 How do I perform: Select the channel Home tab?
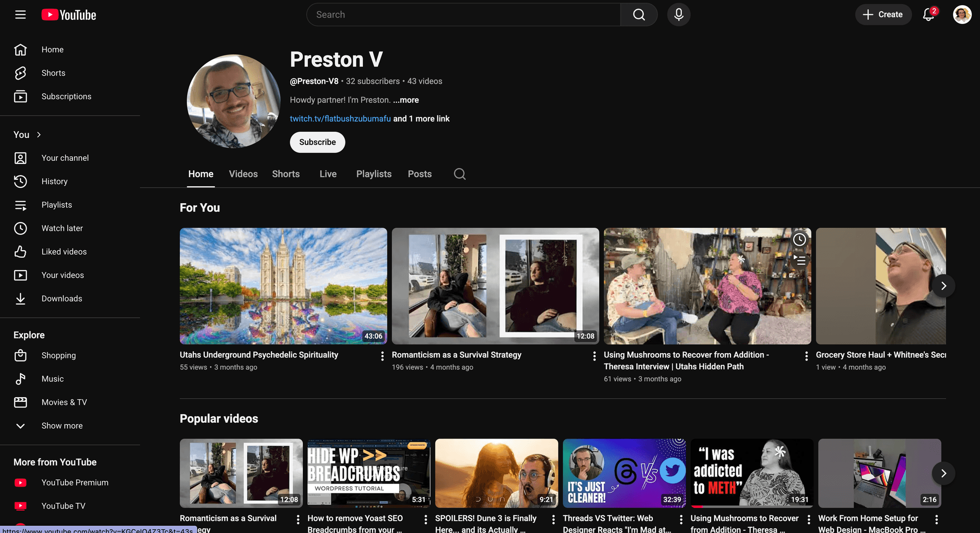(201, 174)
